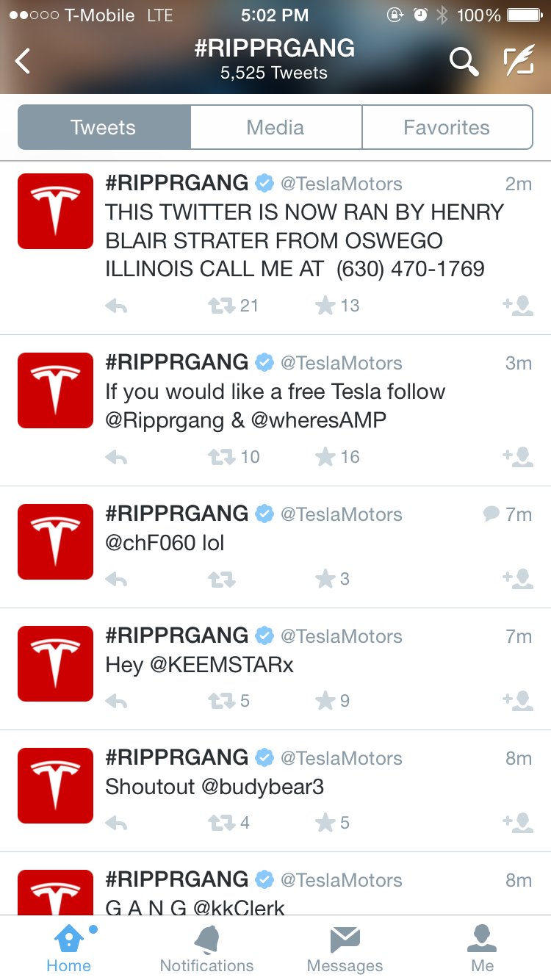Tap the compose new tweet icon

click(x=519, y=62)
